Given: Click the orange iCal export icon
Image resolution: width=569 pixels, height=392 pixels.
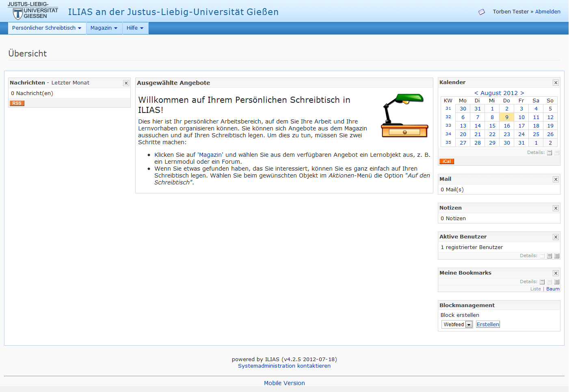Looking at the screenshot, I should [446, 161].
